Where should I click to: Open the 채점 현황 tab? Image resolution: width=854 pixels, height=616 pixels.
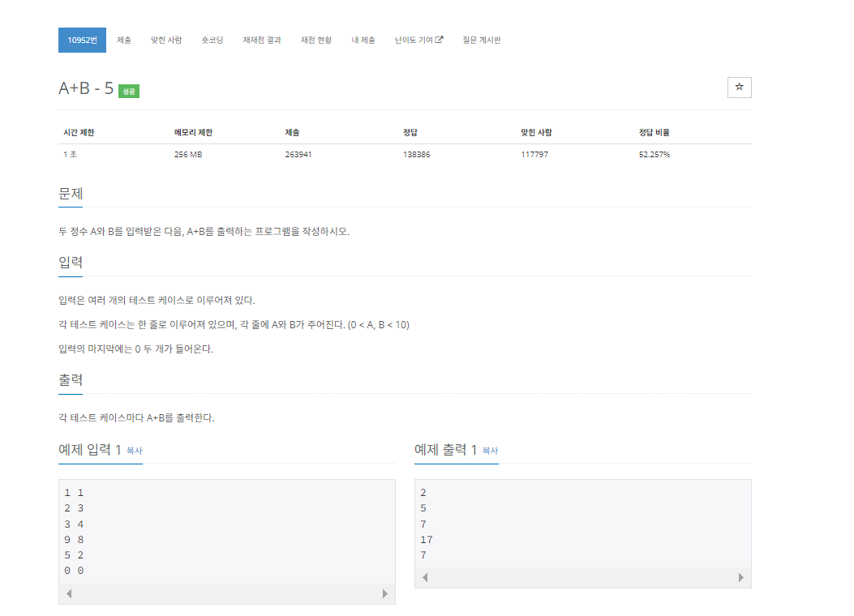(316, 41)
